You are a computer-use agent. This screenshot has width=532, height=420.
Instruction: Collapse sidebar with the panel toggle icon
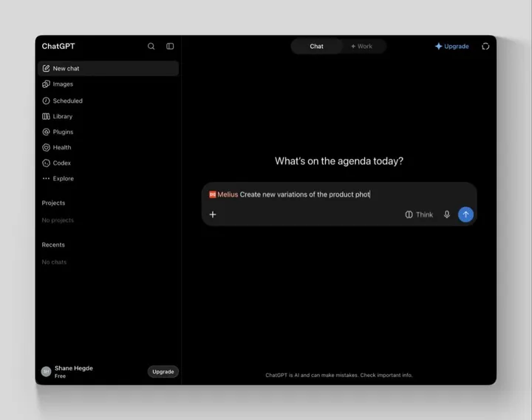(x=170, y=46)
